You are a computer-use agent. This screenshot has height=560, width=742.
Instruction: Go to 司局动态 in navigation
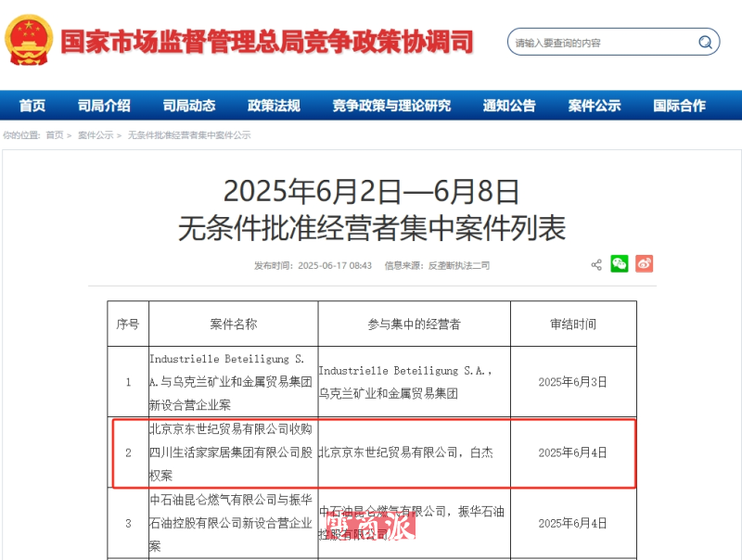coord(189,106)
